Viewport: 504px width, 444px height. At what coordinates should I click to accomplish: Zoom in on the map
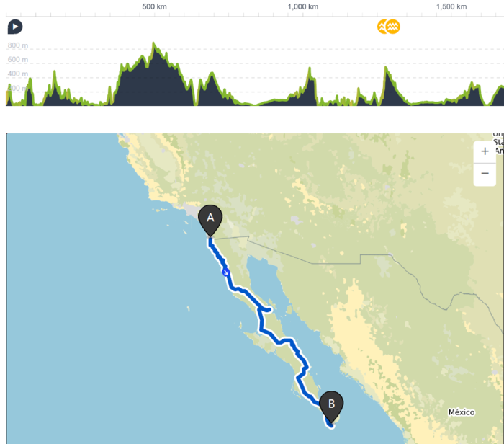[485, 151]
